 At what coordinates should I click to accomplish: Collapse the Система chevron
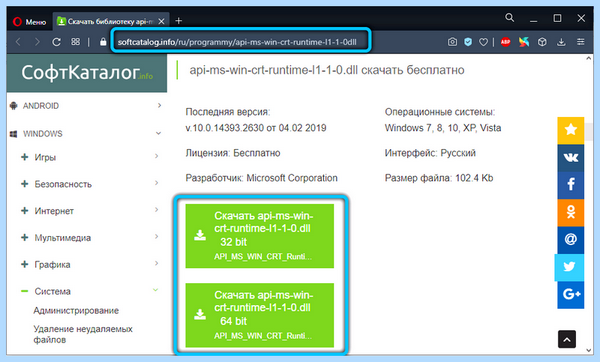[x=156, y=290]
